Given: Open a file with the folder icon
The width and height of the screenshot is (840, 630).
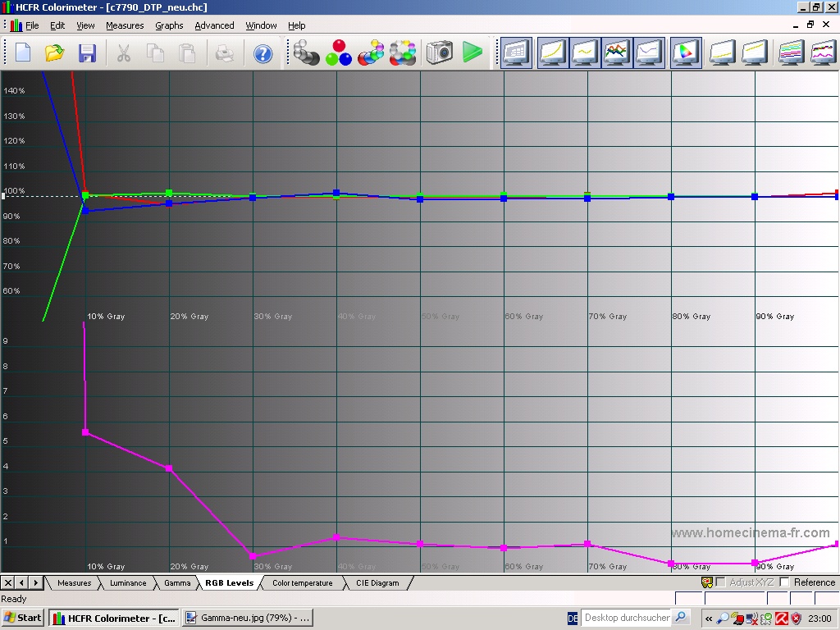Looking at the screenshot, I should (x=55, y=53).
